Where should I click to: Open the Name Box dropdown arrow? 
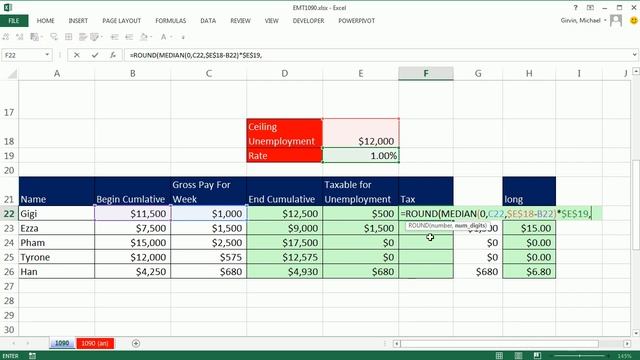(x=47, y=55)
